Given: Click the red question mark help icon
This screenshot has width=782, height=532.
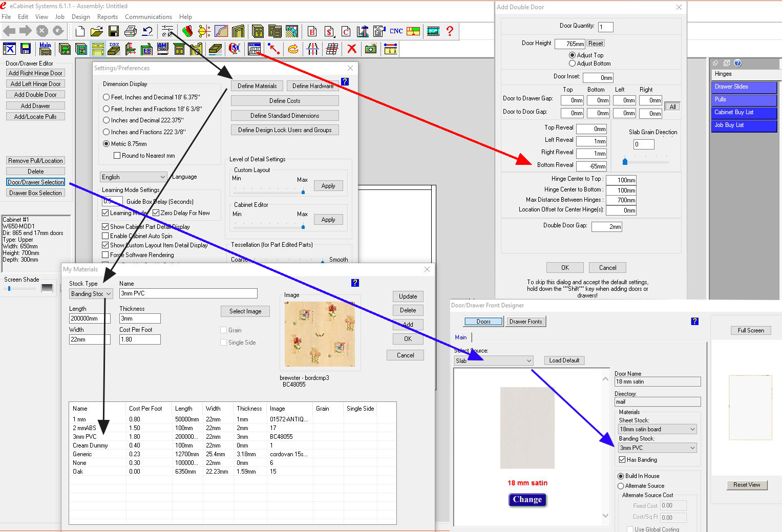Looking at the screenshot, I should coord(450,31).
